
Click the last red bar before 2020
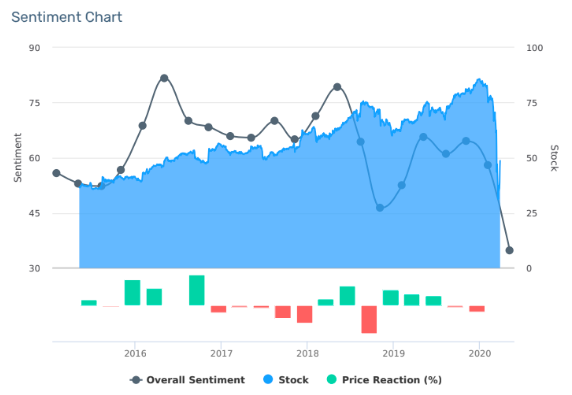455,306
